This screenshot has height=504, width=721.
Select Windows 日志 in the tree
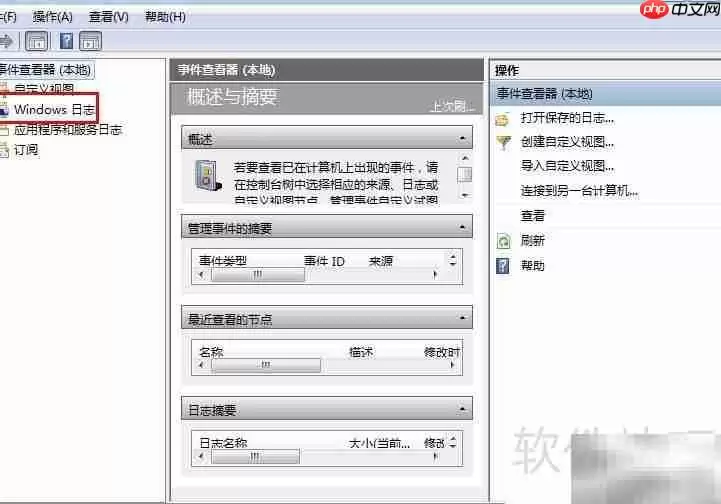[x=54, y=109]
